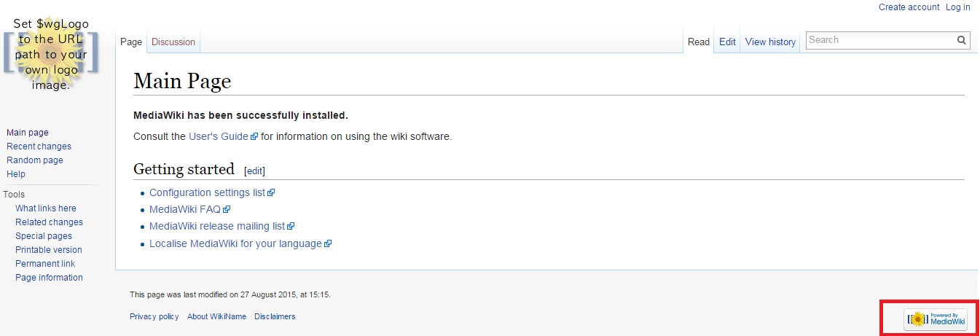Open Special pages link

(44, 236)
